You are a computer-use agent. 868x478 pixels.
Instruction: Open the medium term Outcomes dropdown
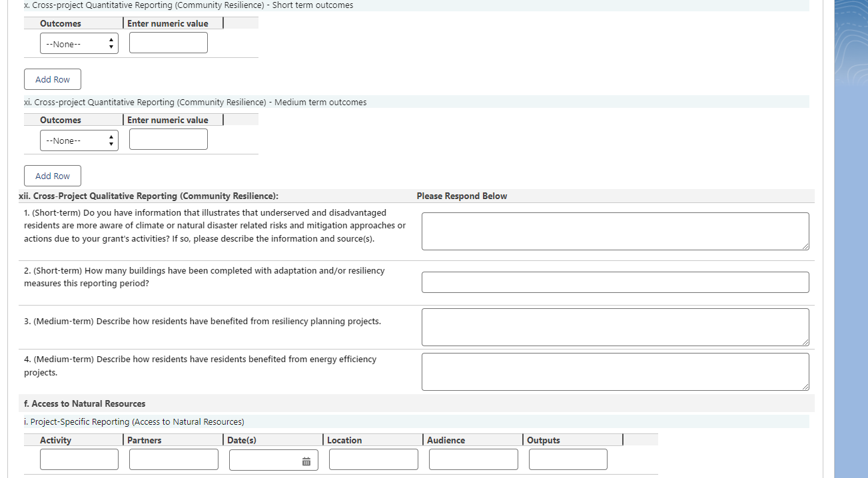[x=79, y=140]
